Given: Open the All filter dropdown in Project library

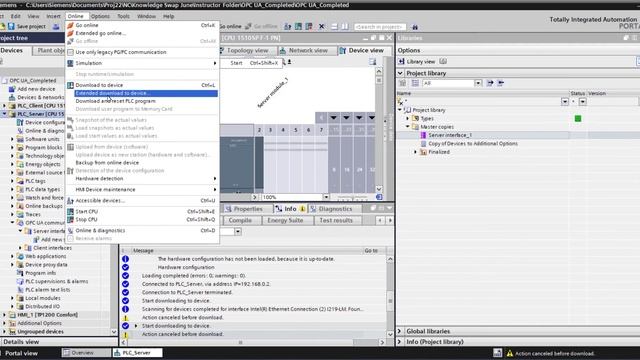Looking at the screenshot, I should (478, 83).
